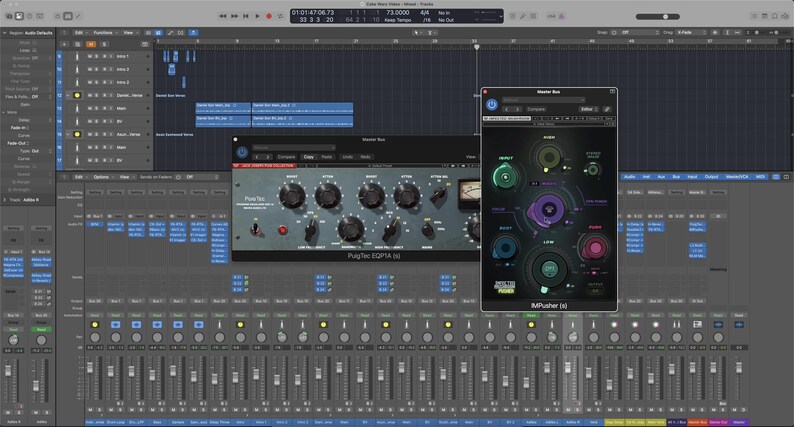Toggle Cycle mode in transport
794x427 pixels.
tap(280, 16)
